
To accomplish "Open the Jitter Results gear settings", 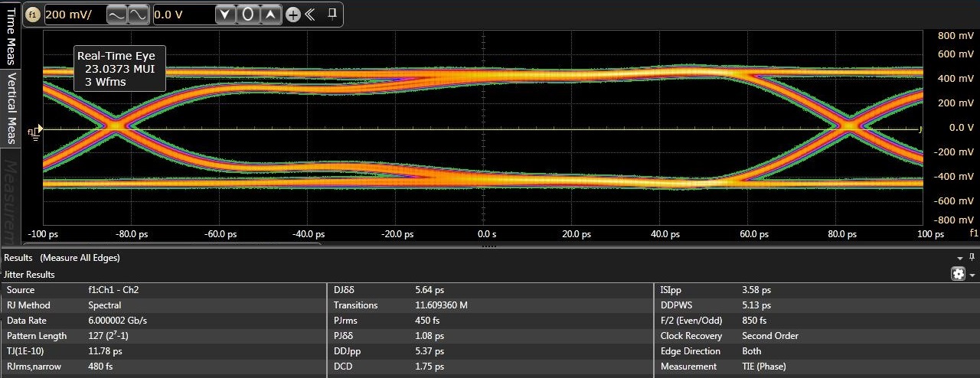I will coord(958,274).
